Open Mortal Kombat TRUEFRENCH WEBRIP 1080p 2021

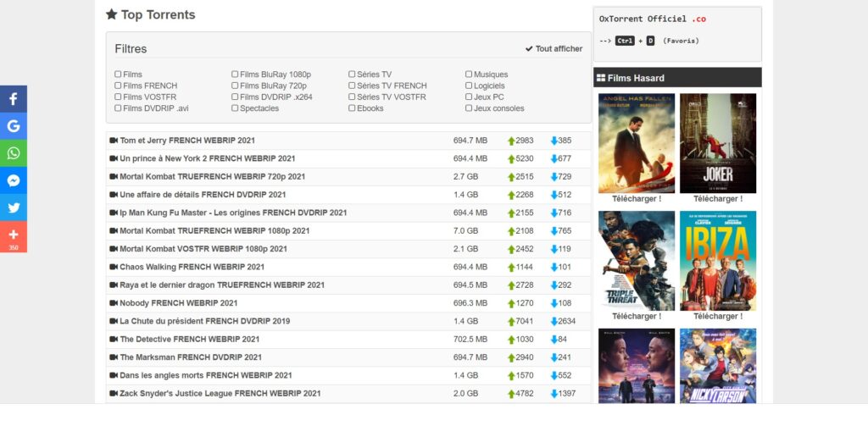click(214, 230)
